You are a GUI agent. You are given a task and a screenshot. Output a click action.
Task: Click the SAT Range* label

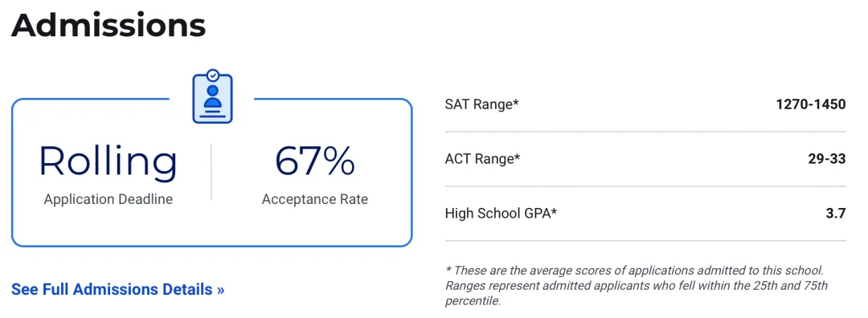482,104
